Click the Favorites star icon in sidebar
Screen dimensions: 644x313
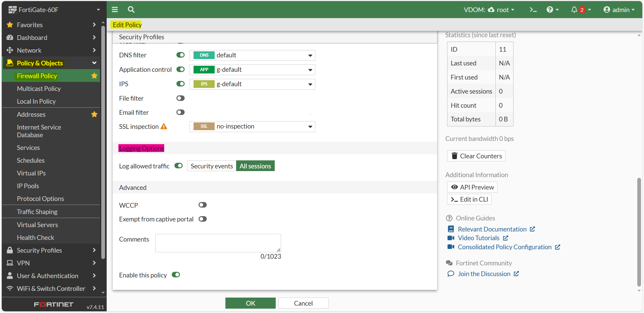10,25
